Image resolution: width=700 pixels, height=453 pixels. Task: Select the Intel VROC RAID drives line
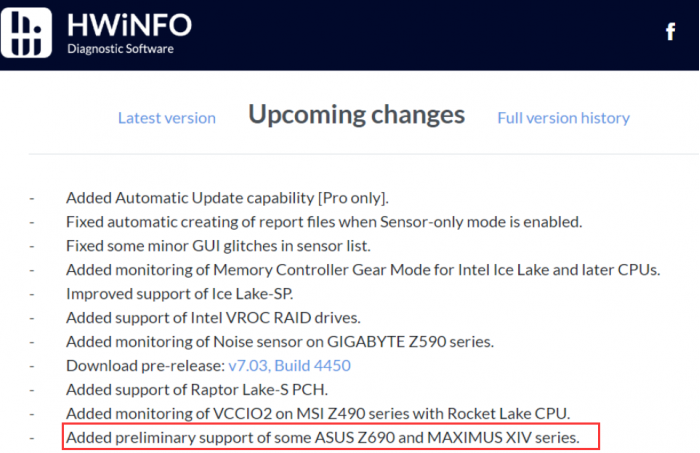(213, 318)
